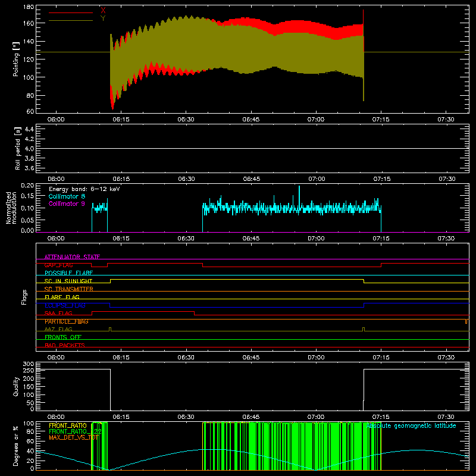Screen dimensions: 476x476
Task: Click the "Normalized modulation" axis title
Action: click(11, 208)
